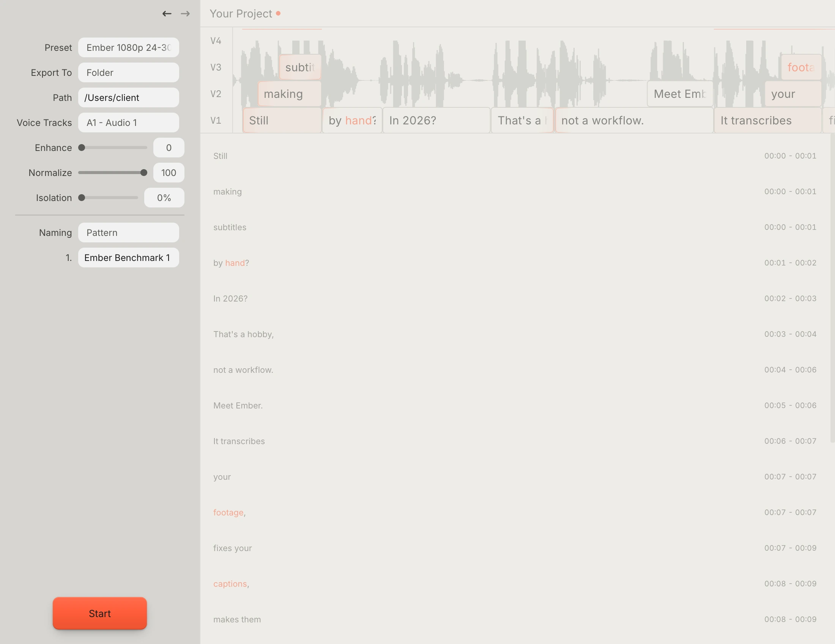Click the Path field /Users/client

pos(128,97)
